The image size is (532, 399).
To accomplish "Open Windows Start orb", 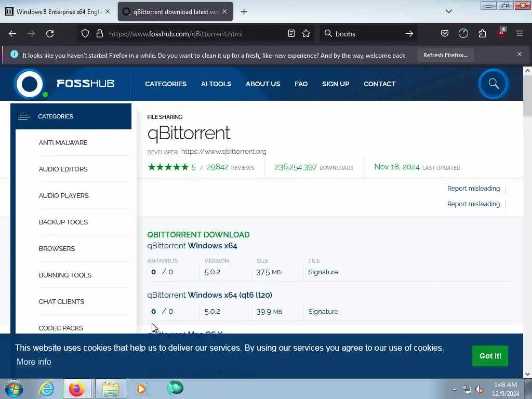I will coord(14,389).
